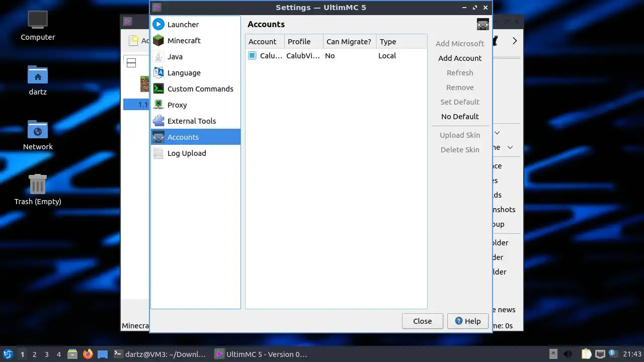Click the Delete Skin button
Screen dimensions: 644x362
coord(460,149)
